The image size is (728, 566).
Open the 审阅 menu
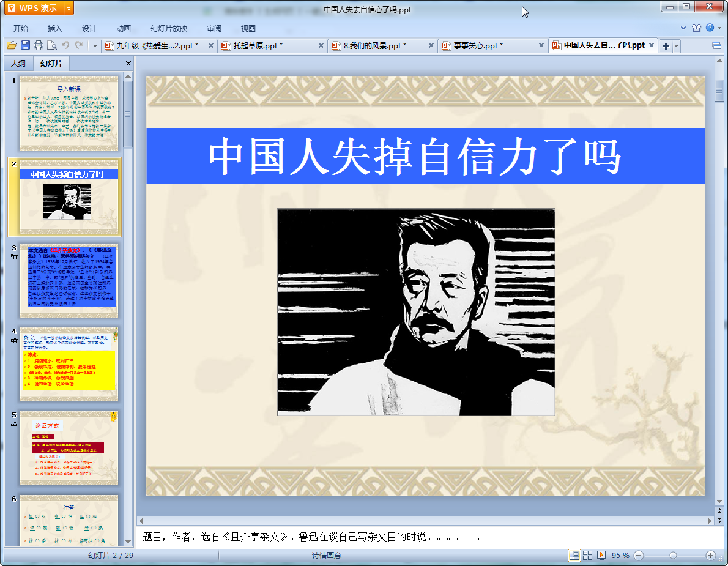pos(214,28)
